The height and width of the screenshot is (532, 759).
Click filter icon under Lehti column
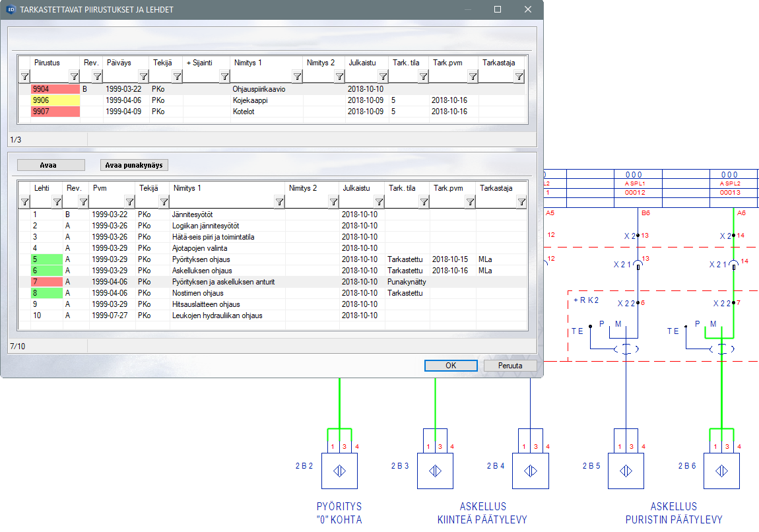[x=57, y=202]
